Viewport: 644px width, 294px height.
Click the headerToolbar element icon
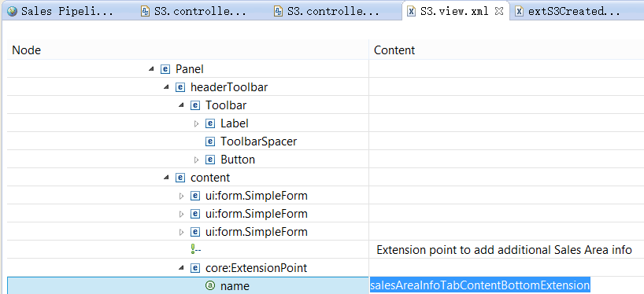click(x=180, y=87)
